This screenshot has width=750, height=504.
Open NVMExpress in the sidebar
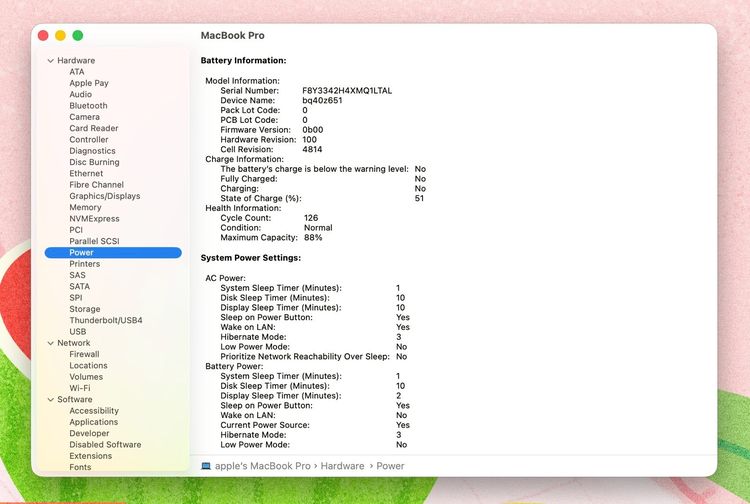[94, 219]
